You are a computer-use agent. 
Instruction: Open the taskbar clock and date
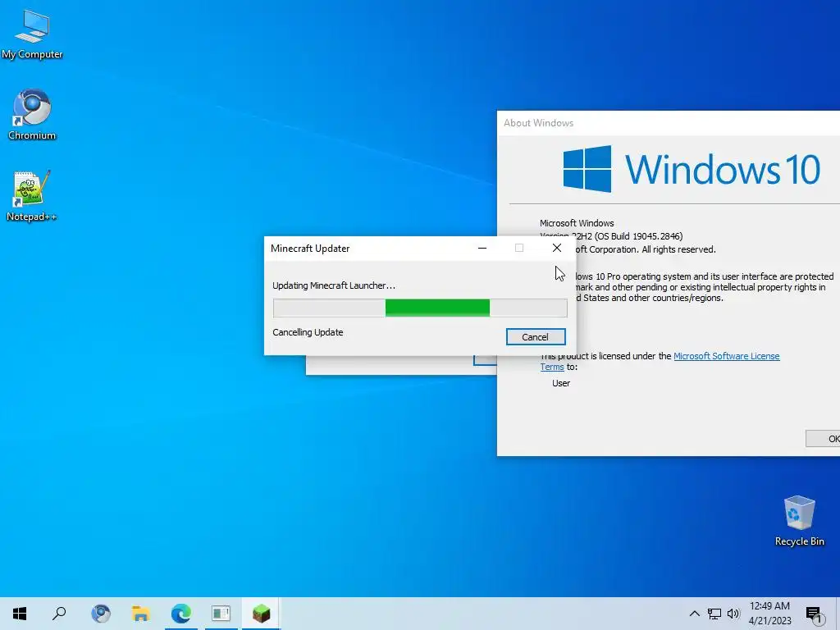pyautogui.click(x=769, y=614)
